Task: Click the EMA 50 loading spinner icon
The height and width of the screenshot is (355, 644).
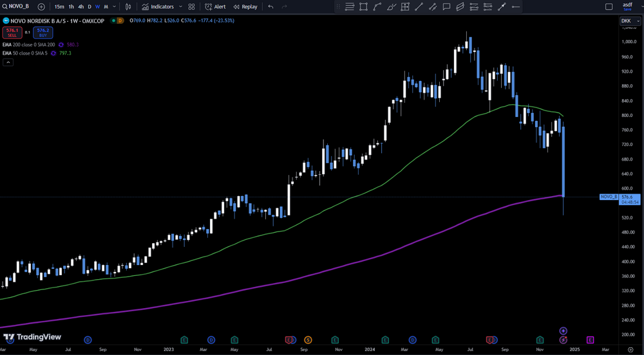Action: 53,53
